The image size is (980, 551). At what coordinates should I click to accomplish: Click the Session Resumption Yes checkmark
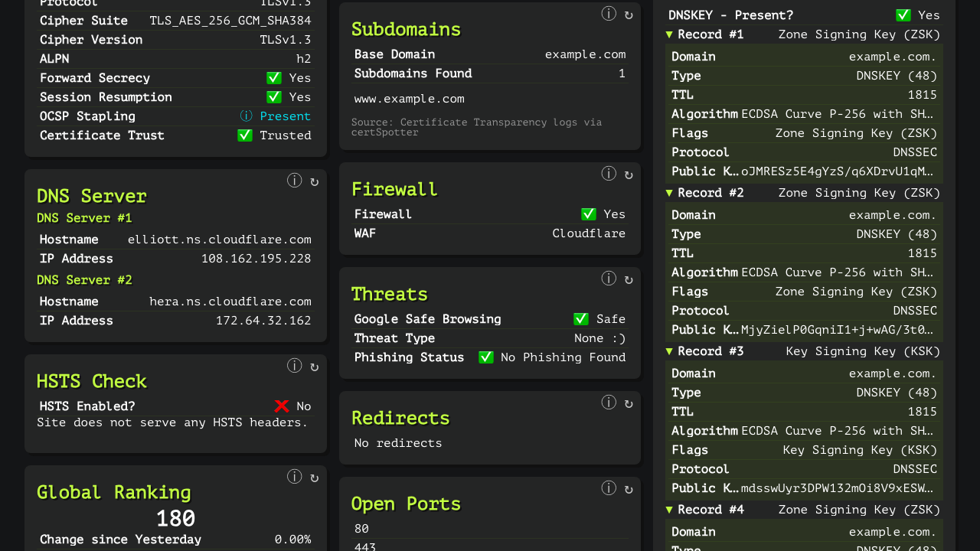click(x=274, y=97)
